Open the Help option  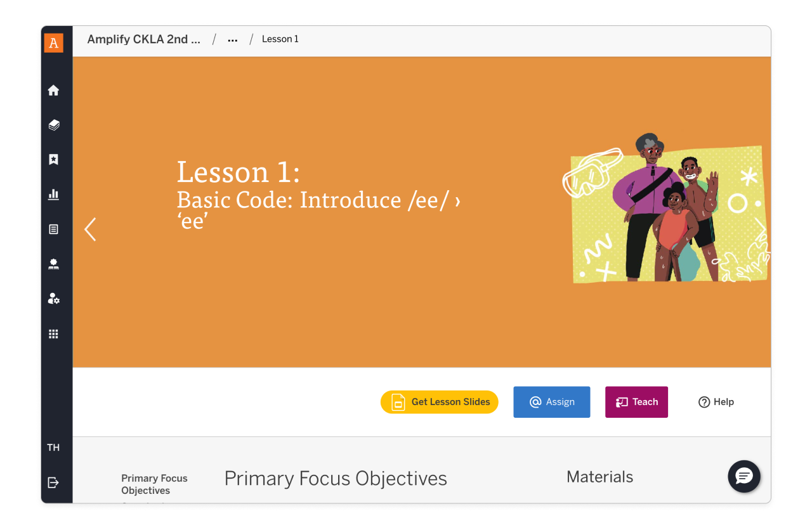pyautogui.click(x=716, y=402)
